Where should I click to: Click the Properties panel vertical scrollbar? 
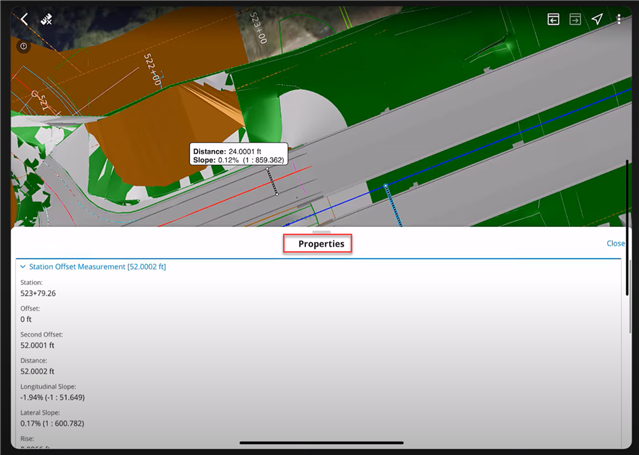pos(628,300)
